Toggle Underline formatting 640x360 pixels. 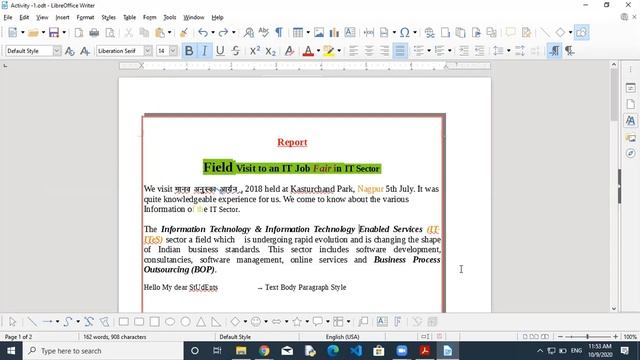tap(220, 51)
